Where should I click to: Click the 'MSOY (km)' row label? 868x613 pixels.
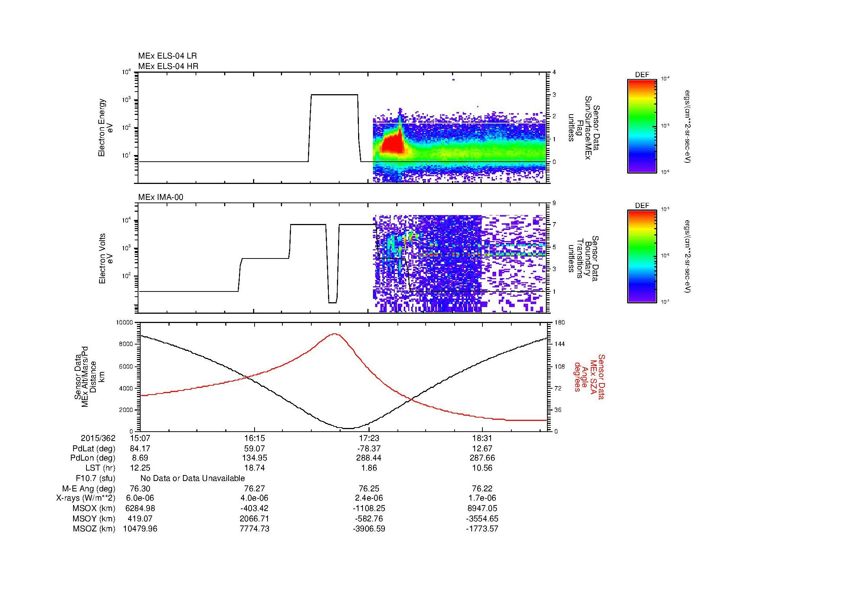click(x=94, y=519)
